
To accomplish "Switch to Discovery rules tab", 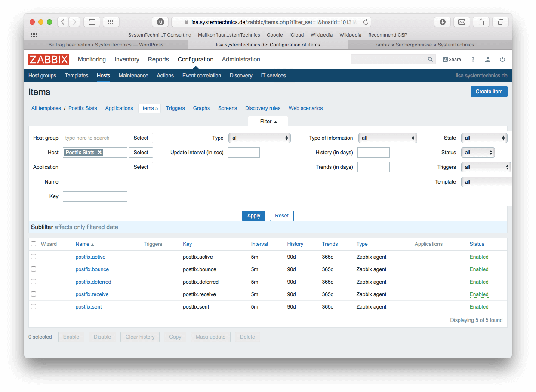I will (263, 108).
